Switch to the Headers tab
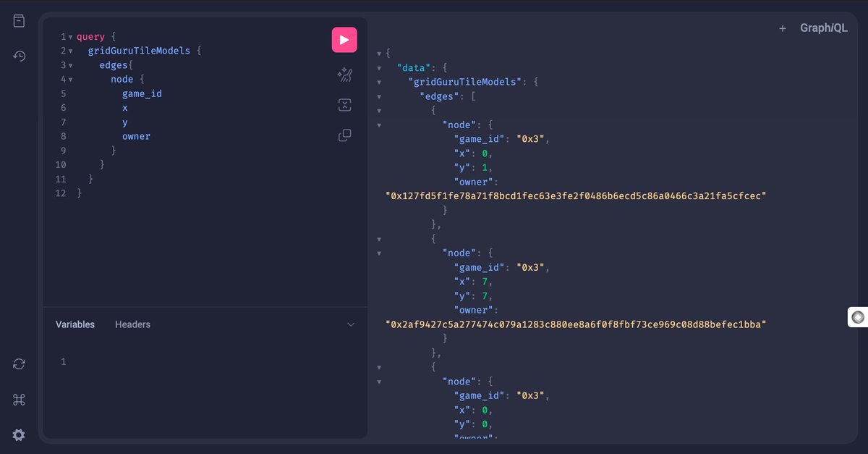868x454 pixels. [x=132, y=324]
